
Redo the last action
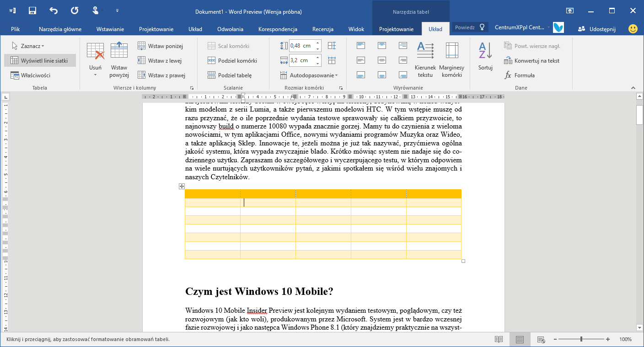(x=75, y=11)
